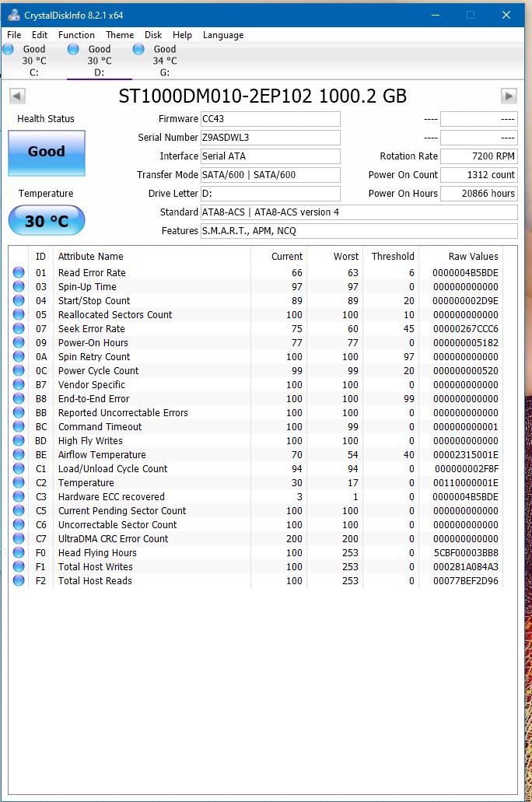Click status orb for Spin-Up Time
The image size is (532, 802).
pyautogui.click(x=19, y=286)
